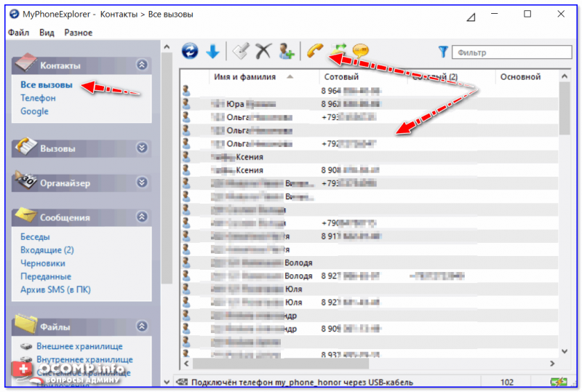Screen dimensions: 582x392
Task: Open the Google contacts link
Action: 34,111
